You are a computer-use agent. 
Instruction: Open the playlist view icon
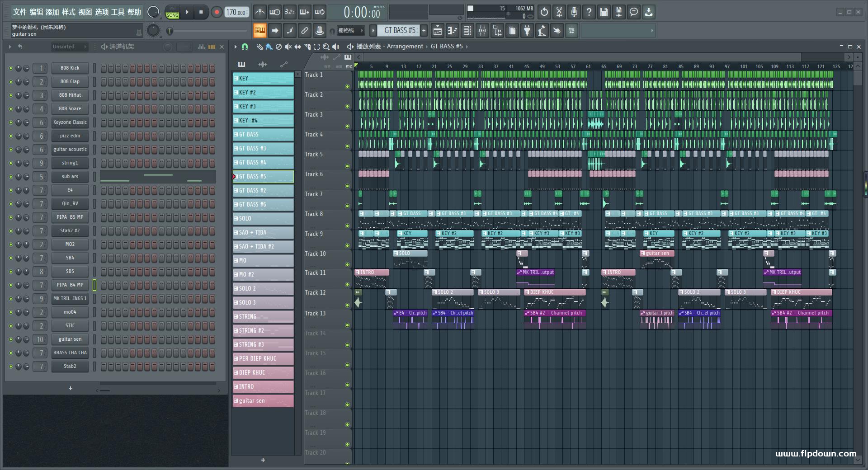(438, 31)
